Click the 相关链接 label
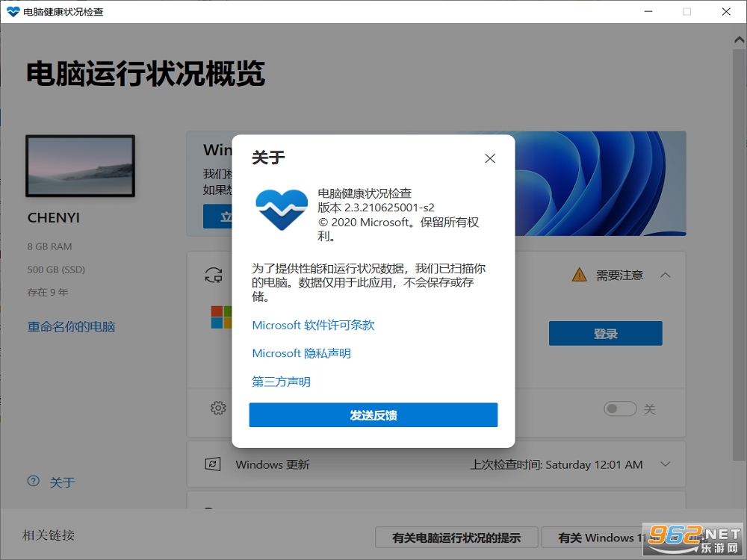The image size is (747, 560). (x=49, y=535)
